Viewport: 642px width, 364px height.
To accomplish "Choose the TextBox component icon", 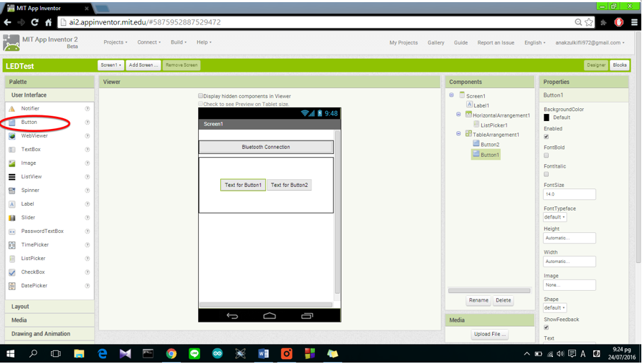I will [x=12, y=150].
